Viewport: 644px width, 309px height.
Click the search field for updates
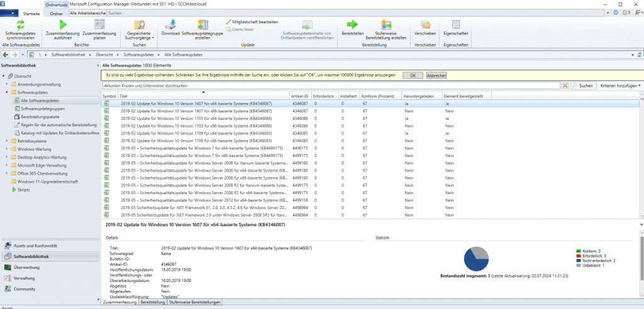pos(330,85)
